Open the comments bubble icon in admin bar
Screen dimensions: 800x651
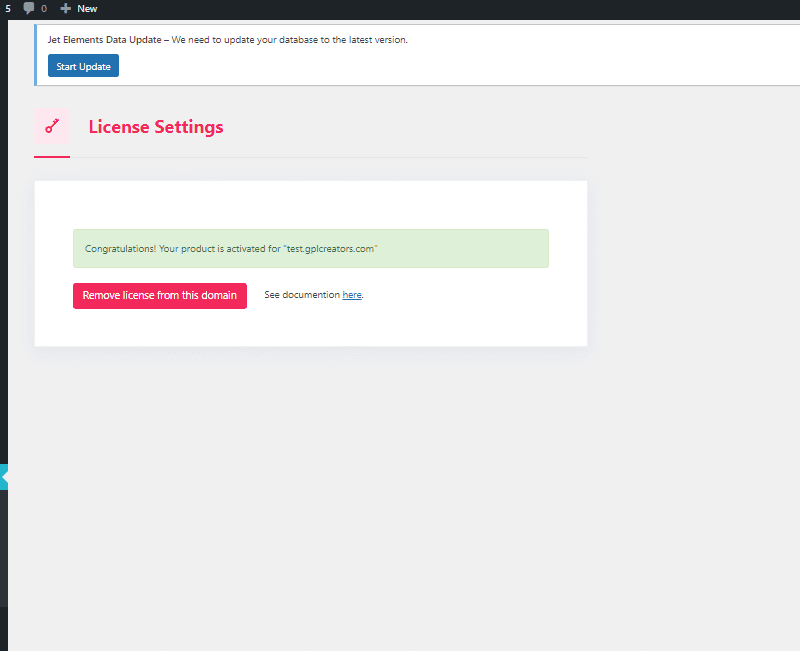pyautogui.click(x=29, y=8)
